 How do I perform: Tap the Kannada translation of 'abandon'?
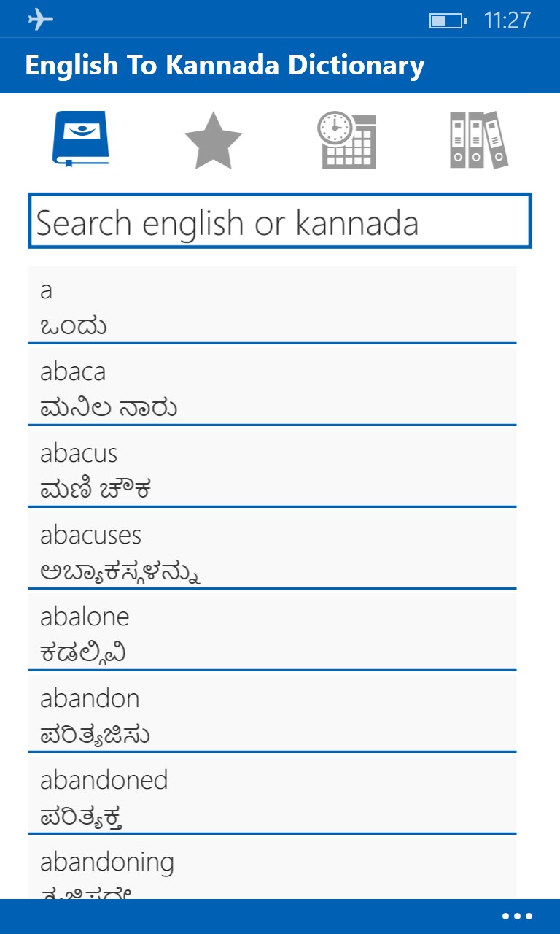click(x=96, y=733)
